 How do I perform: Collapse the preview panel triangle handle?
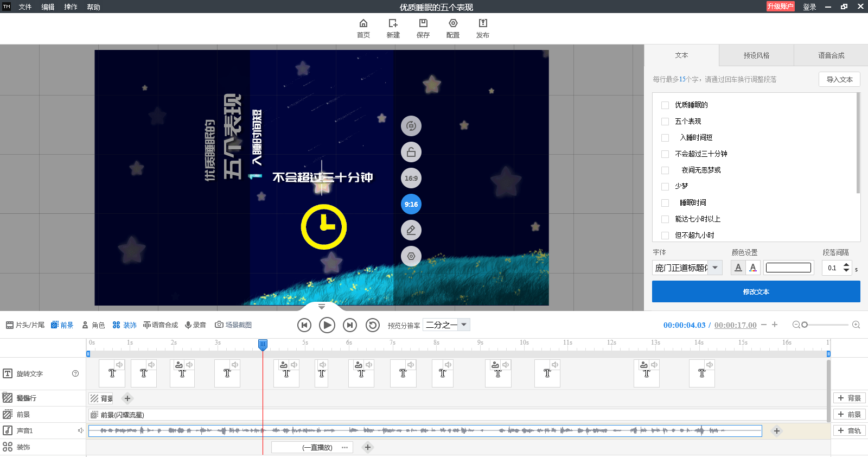pos(321,307)
